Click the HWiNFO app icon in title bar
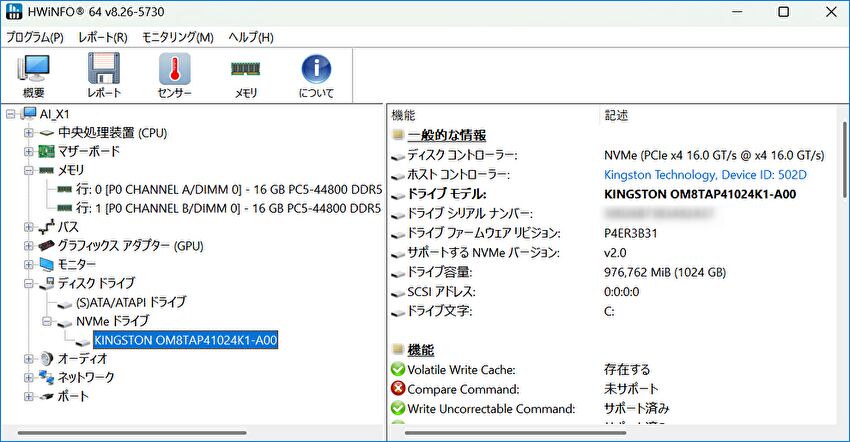This screenshot has height=442, width=850. 14,11
